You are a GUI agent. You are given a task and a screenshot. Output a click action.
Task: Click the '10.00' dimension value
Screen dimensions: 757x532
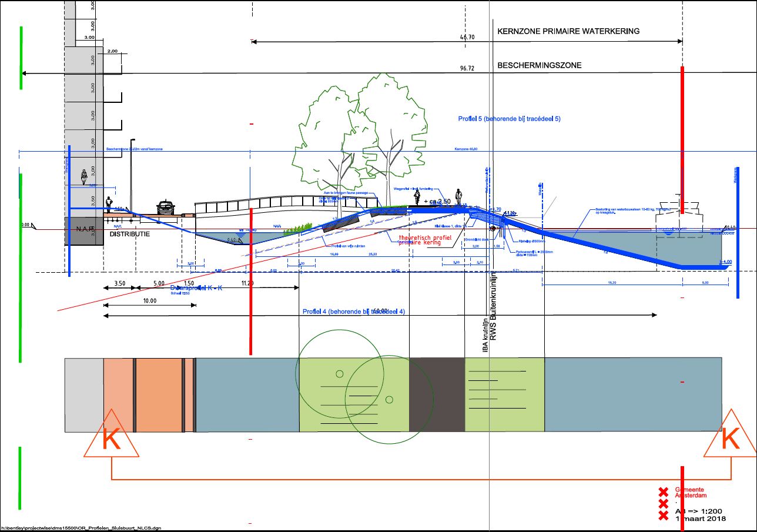[150, 301]
